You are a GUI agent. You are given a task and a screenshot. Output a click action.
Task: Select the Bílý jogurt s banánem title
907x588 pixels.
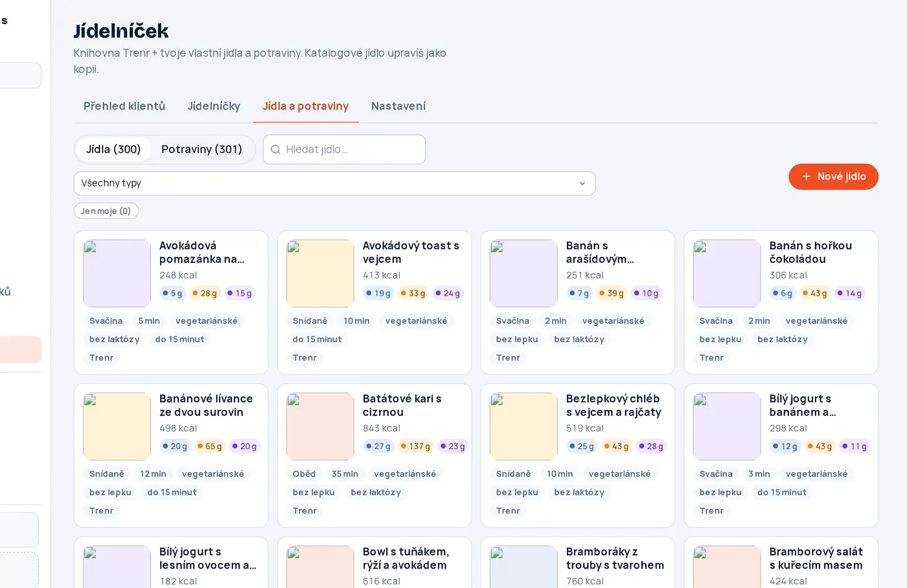[x=803, y=405]
